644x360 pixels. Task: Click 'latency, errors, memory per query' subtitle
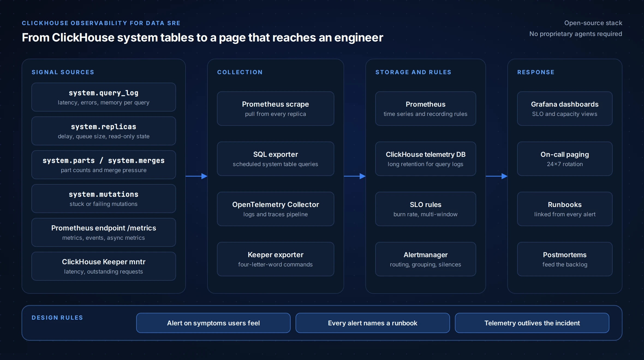pos(104,103)
